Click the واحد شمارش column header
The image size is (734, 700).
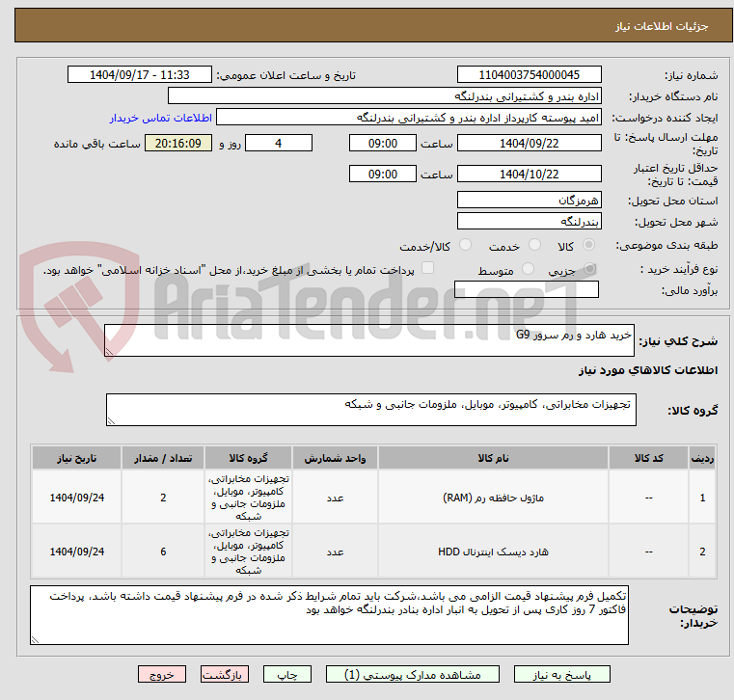[x=335, y=458]
